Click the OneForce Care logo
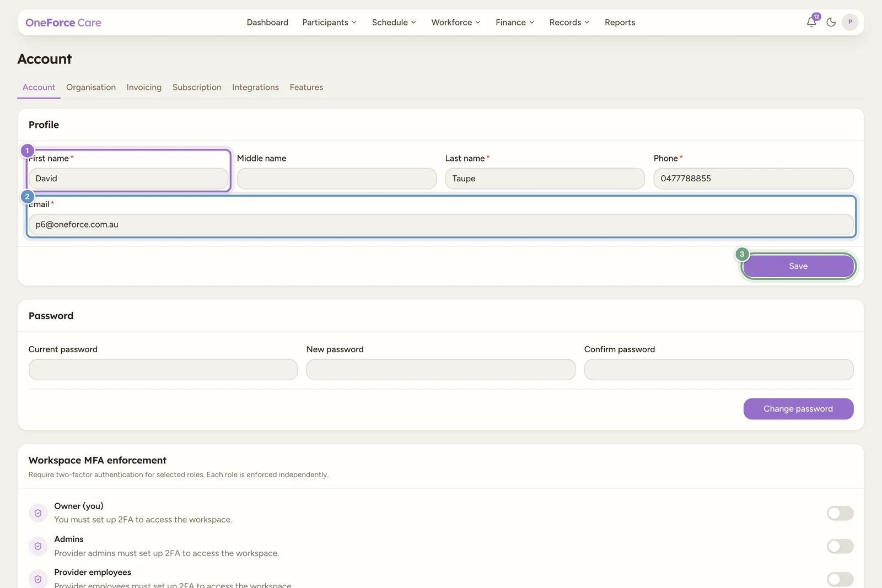Image resolution: width=882 pixels, height=588 pixels. tap(63, 23)
